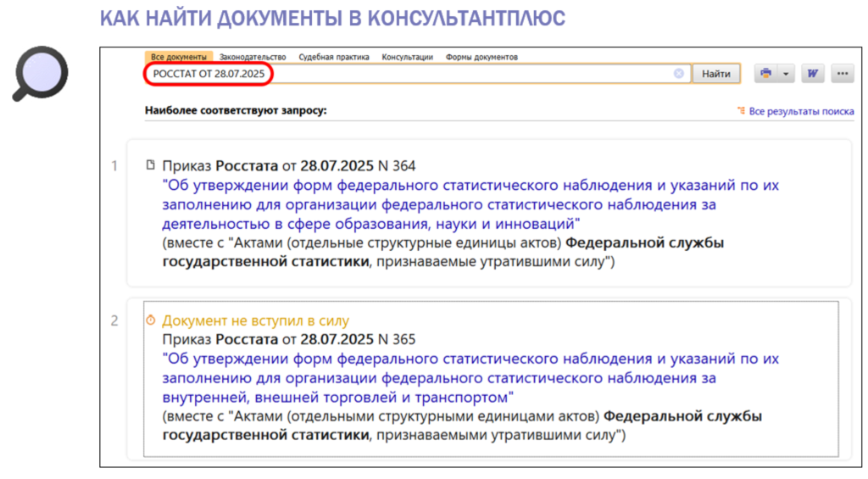This screenshot has height=479, width=868.
Task: Click the search input with РОССТАТ ОТ 28.07.2025
Action: tap(418, 74)
